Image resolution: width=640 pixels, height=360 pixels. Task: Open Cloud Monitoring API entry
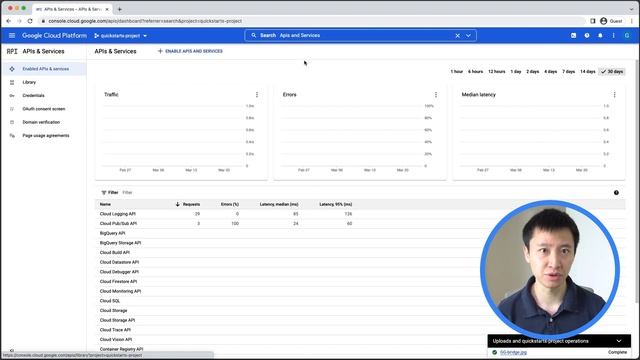tap(120, 291)
